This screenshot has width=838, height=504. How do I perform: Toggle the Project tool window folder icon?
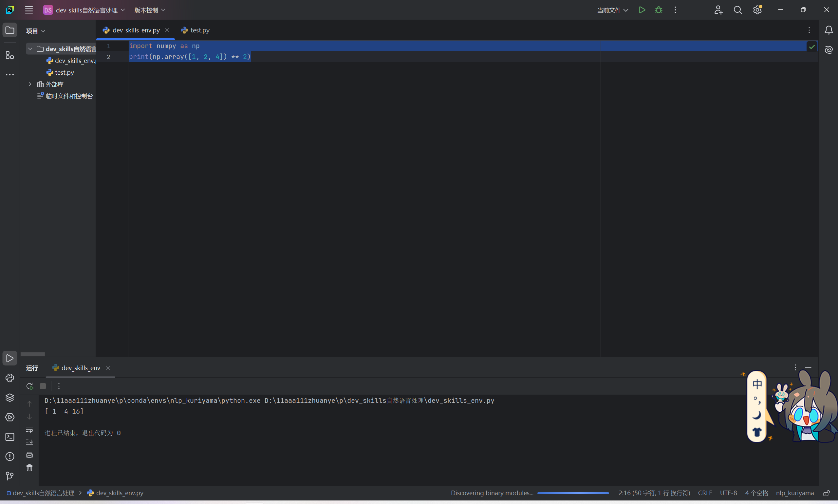tap(10, 30)
